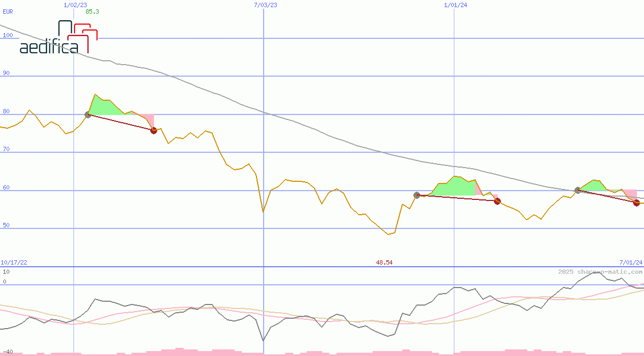
Task: Click the grey entry marker near mid-2024
Action: [x=578, y=190]
